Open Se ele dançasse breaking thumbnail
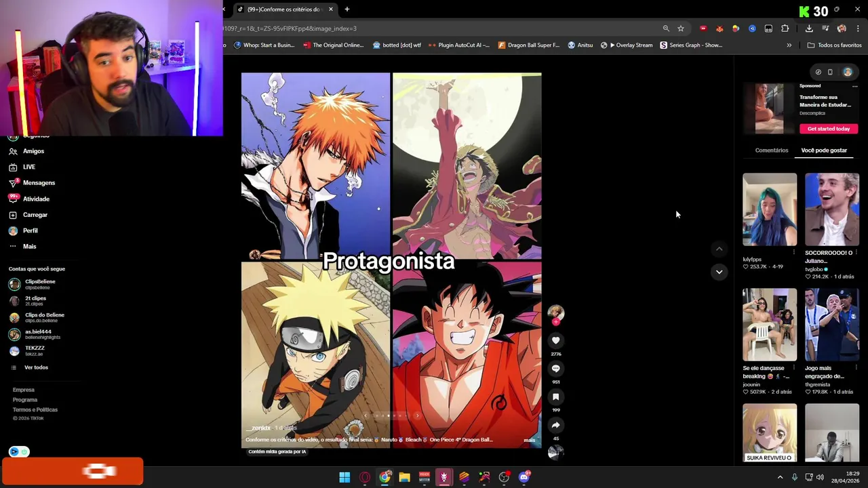Viewport: 868px width, 488px height. pyautogui.click(x=770, y=325)
